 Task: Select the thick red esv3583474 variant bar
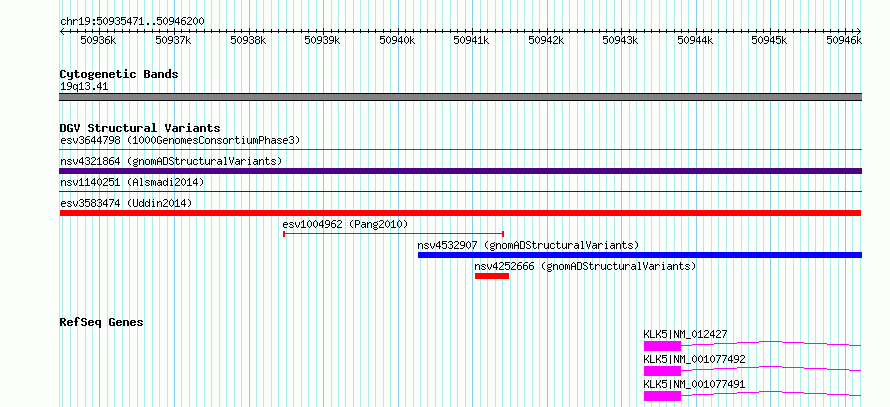tap(460, 213)
